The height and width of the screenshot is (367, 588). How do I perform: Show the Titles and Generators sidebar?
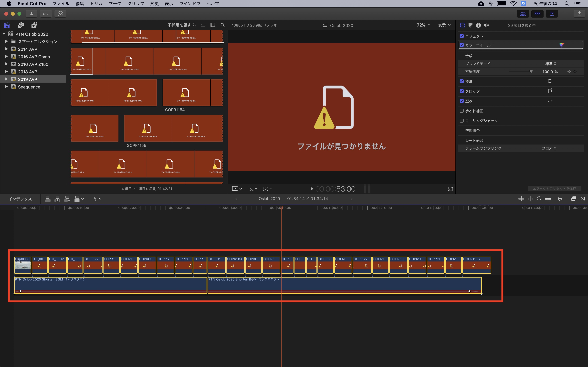pos(34,25)
